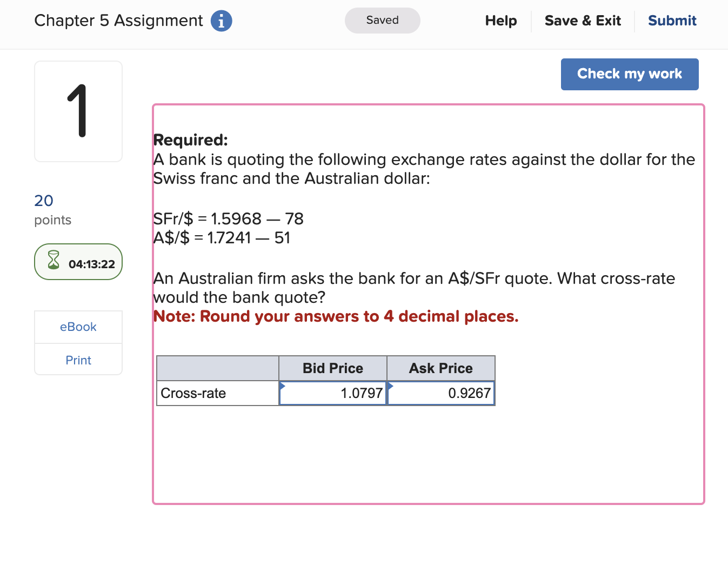Submit the Chapter 5 Assignment
Viewport: 728px width, 571px height.
672,21
